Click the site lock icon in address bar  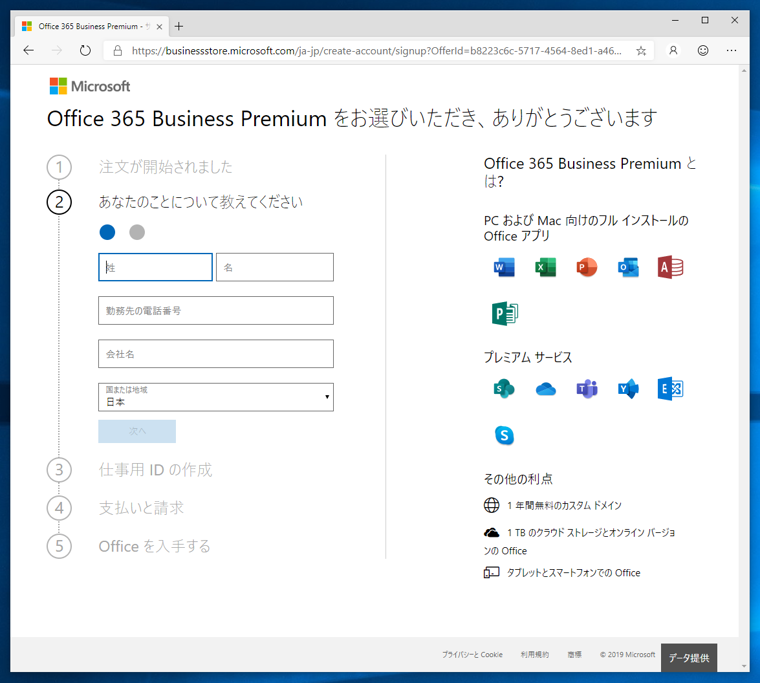118,50
